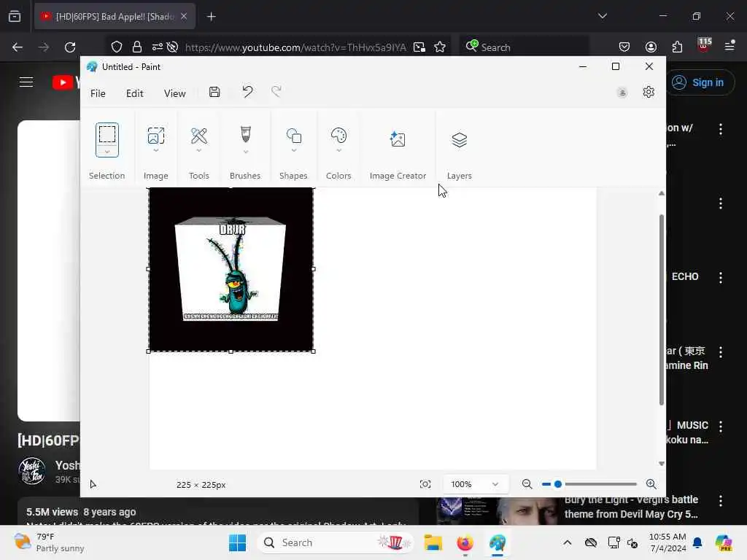
Task: Click the Windows taskbar Search box
Action: pyautogui.click(x=335, y=542)
